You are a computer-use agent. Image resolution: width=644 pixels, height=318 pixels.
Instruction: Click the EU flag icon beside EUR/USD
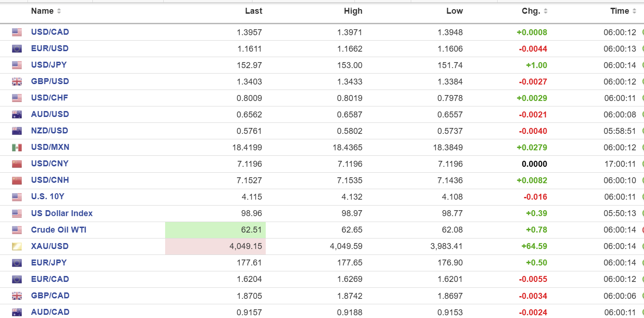tap(17, 49)
